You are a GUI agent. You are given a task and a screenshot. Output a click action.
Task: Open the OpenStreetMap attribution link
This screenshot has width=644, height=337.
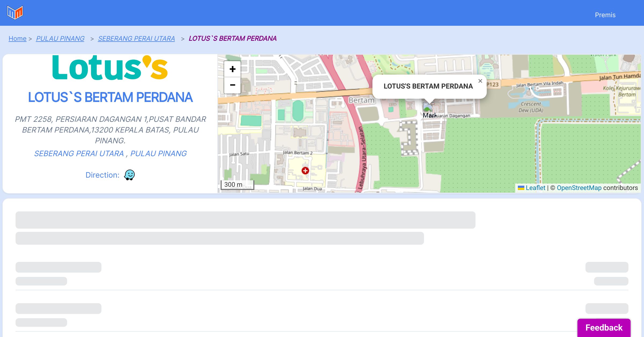[579, 188]
